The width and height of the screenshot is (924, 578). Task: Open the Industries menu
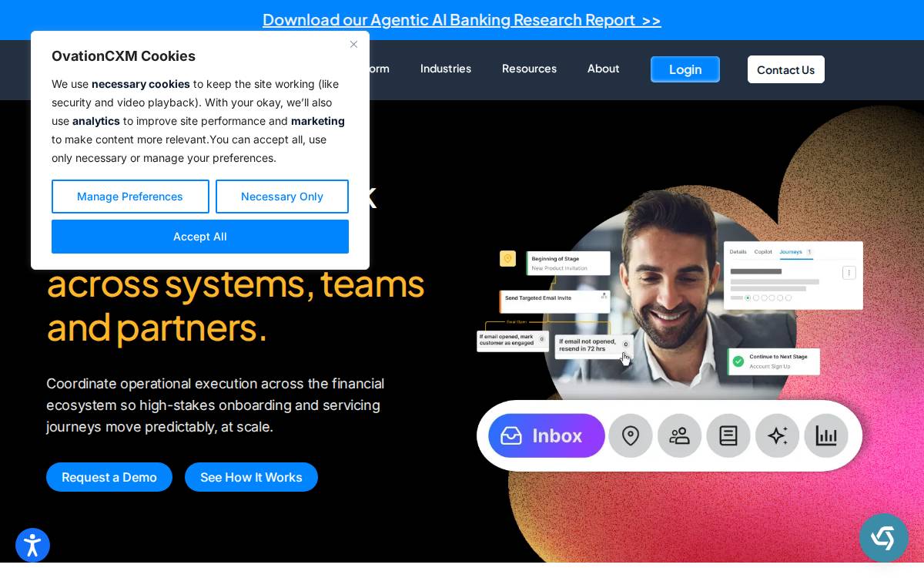point(446,69)
